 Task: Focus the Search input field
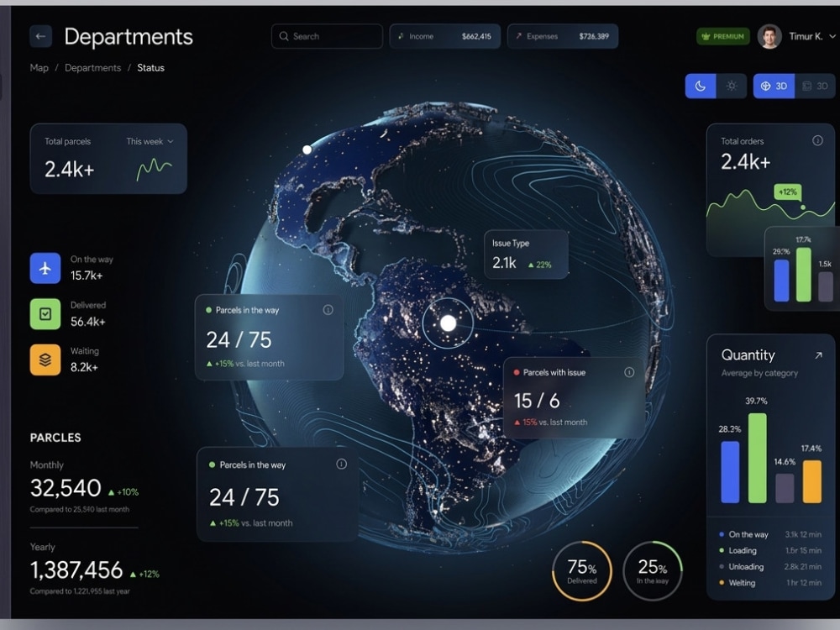click(327, 36)
